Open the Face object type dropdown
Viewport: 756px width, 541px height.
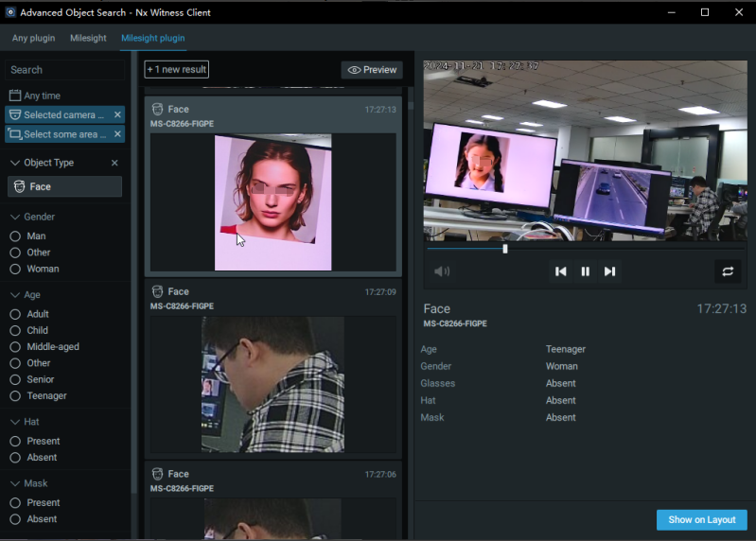coord(64,186)
